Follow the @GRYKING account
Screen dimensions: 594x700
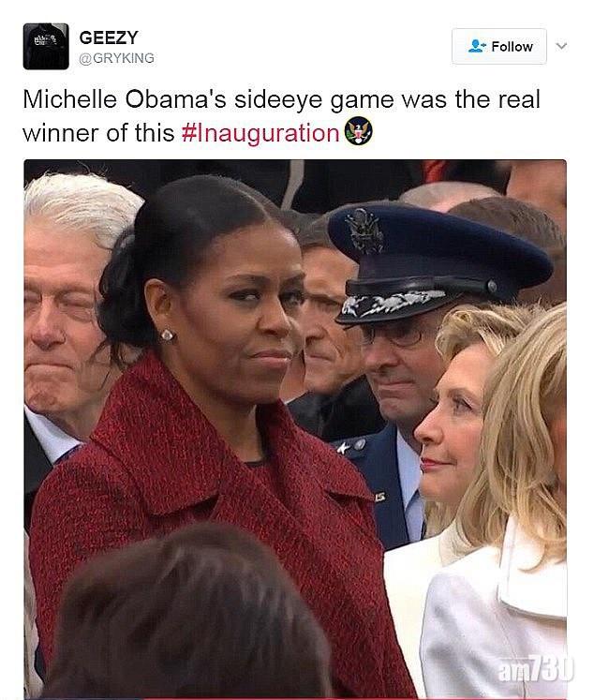pos(499,47)
